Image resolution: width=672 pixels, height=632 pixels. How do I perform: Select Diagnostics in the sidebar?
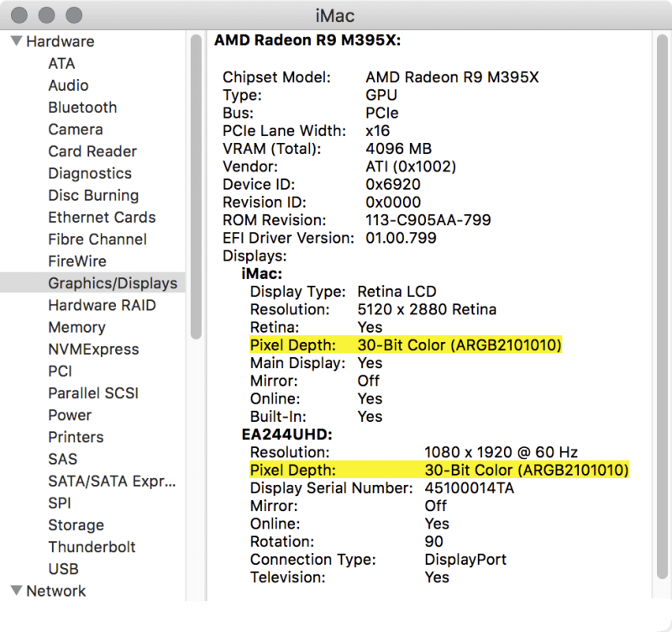(x=90, y=173)
